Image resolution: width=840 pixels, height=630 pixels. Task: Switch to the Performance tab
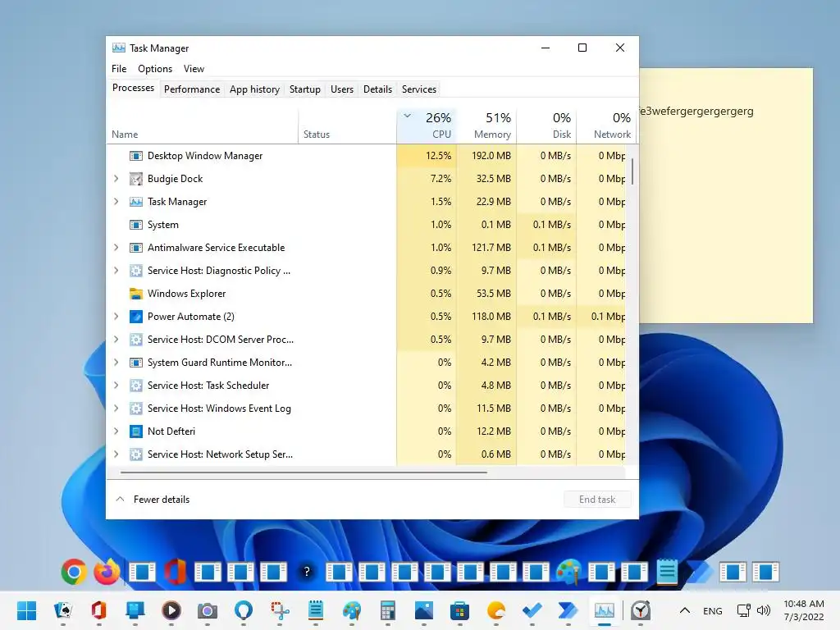[192, 89]
